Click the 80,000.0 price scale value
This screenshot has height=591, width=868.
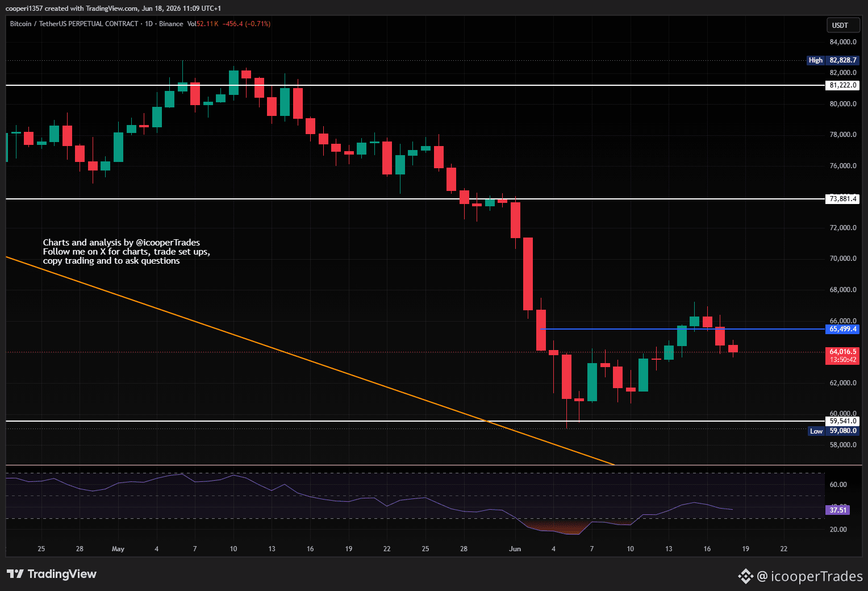[x=843, y=104]
